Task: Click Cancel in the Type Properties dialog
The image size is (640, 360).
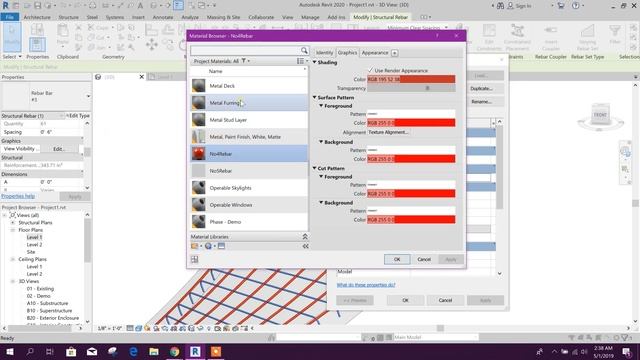Action: pos(445,300)
